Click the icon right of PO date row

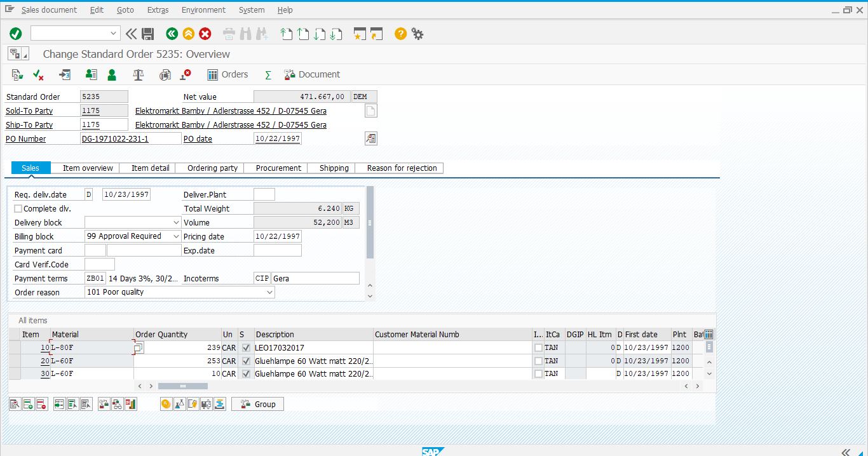click(x=371, y=138)
